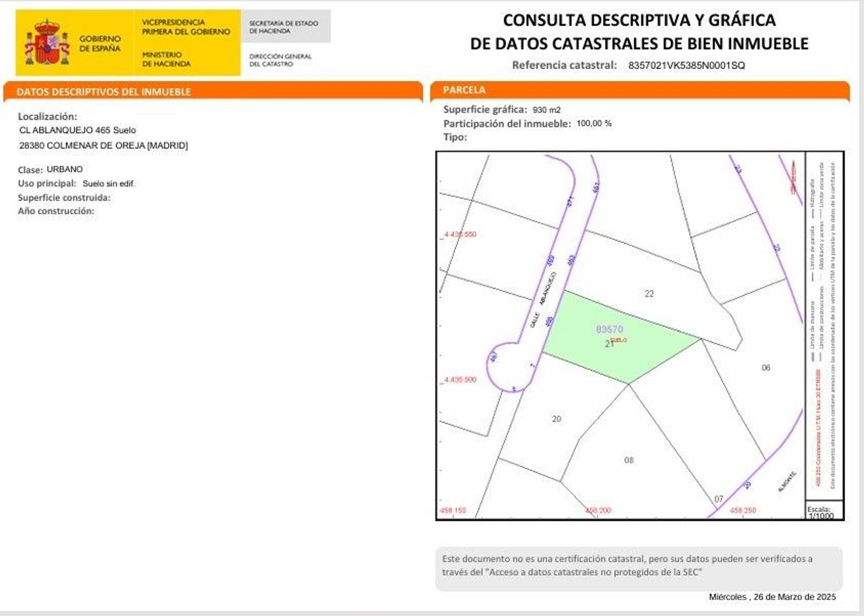Click "MINISTERIO DE HACIENDA" in the header

click(166, 59)
